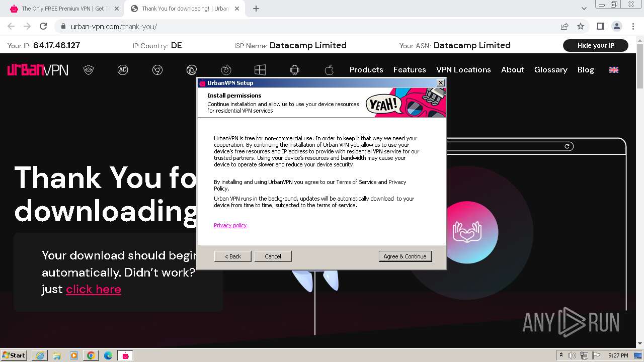Open the Products menu
Image resolution: width=644 pixels, height=362 pixels.
click(366, 70)
